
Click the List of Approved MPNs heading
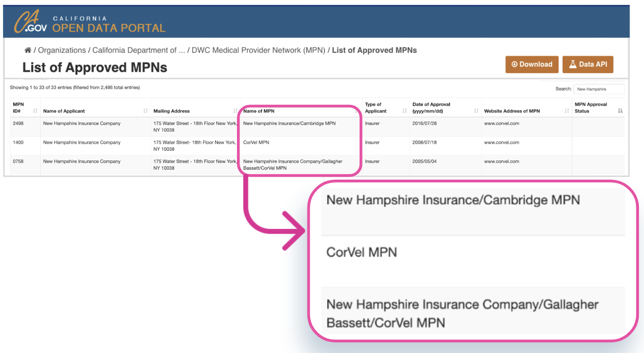[95, 68]
